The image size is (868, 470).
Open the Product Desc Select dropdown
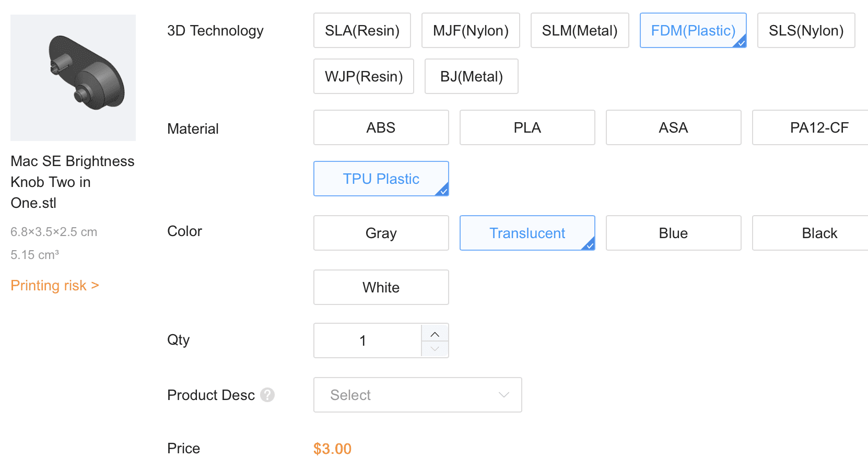(417, 395)
